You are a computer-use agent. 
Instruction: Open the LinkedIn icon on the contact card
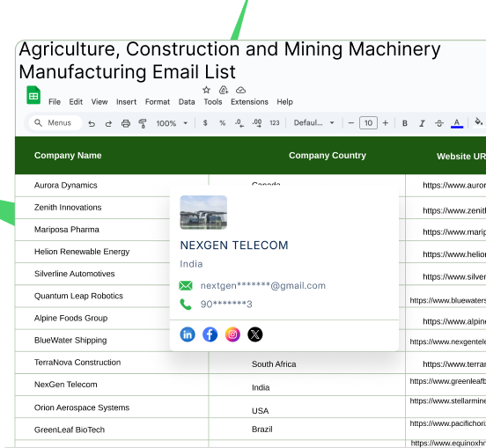click(x=188, y=334)
